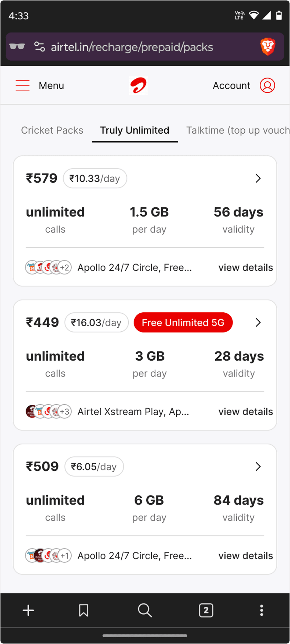Open a new tab with plus icon
The width and height of the screenshot is (290, 644).
[x=28, y=610]
